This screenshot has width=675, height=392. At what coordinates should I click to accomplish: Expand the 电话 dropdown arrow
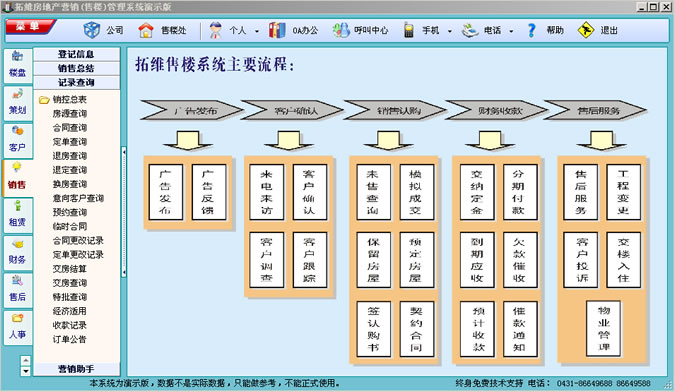511,31
